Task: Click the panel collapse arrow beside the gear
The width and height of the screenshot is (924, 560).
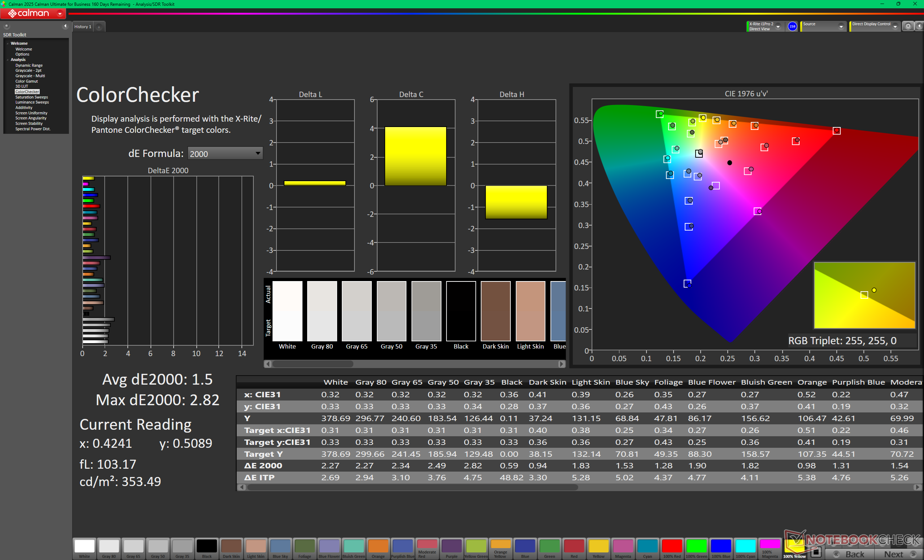Action: point(919,26)
